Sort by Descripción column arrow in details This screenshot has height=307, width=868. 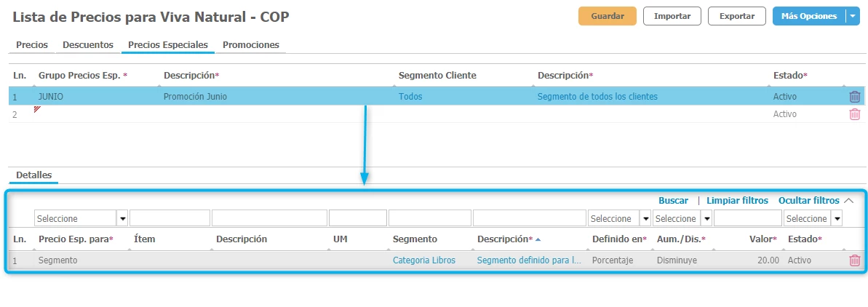[538, 239]
